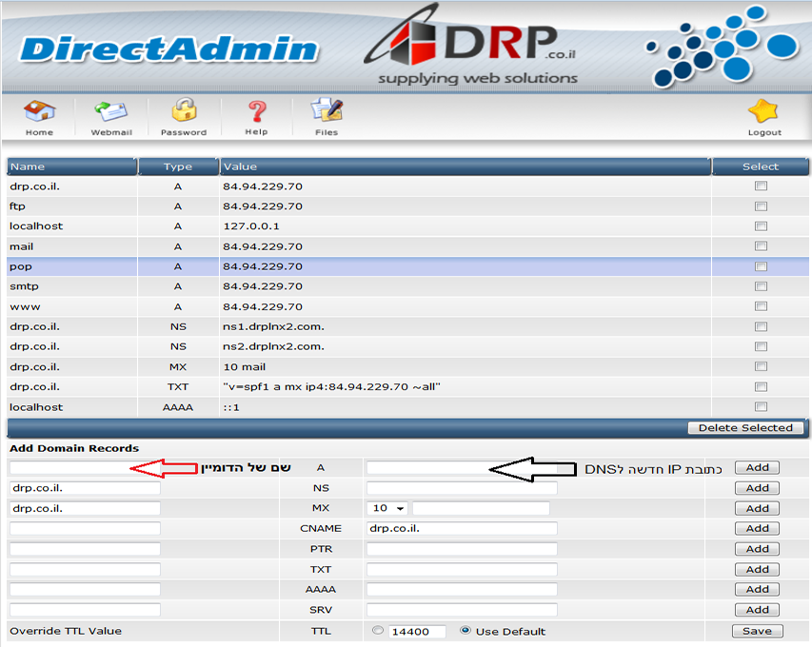Open the Files icon

pos(327,112)
